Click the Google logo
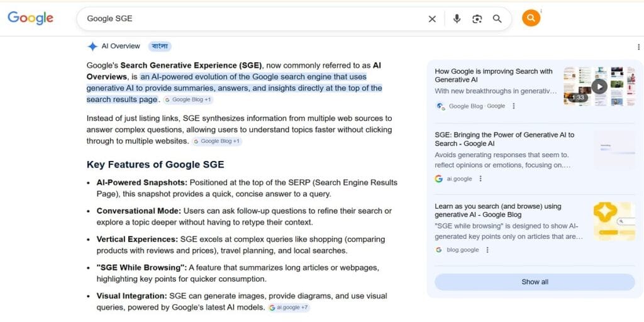 click(x=30, y=18)
